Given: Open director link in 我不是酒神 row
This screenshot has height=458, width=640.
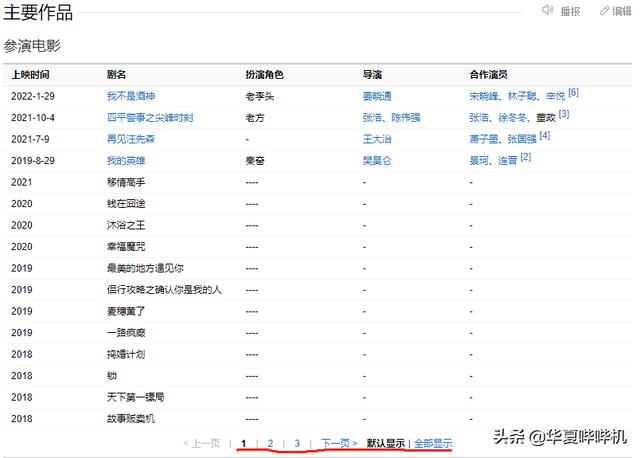Looking at the screenshot, I should [377, 96].
